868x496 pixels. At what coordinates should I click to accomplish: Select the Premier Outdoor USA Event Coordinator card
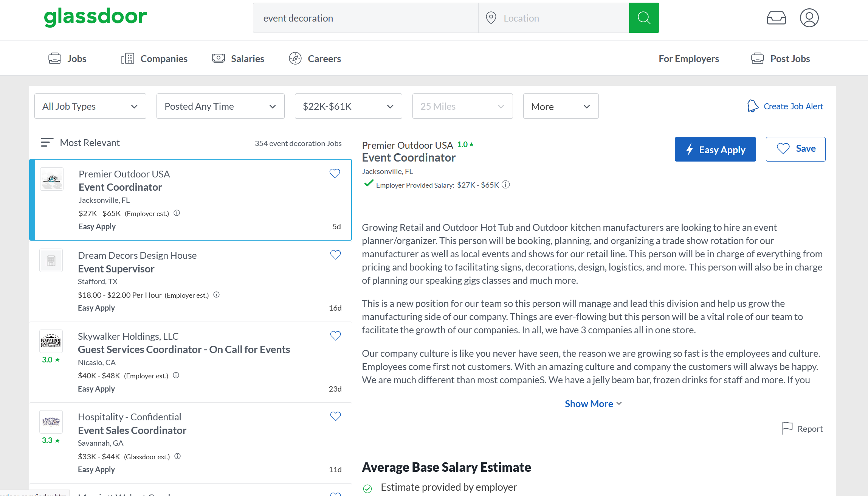pyautogui.click(x=191, y=200)
